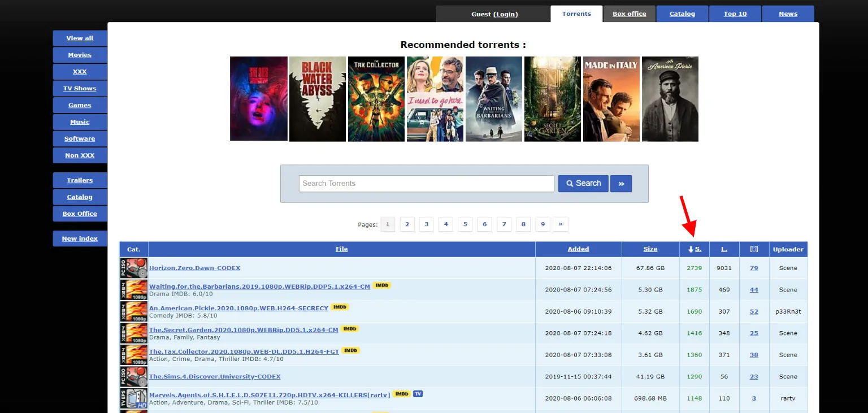Click category icon beside The.Tax.Collector row
This screenshot has width=868, height=413.
pos(134,355)
